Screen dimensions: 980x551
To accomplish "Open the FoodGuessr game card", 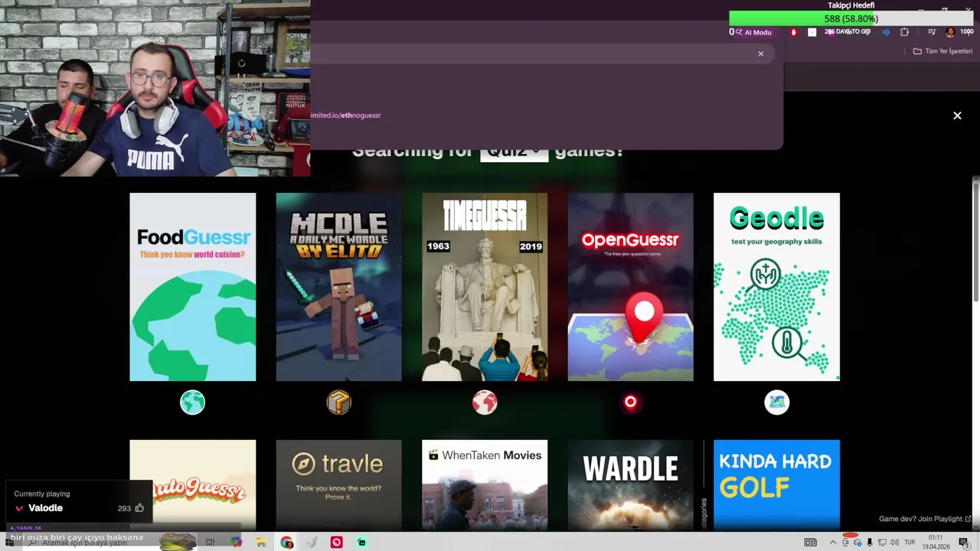I will point(193,287).
